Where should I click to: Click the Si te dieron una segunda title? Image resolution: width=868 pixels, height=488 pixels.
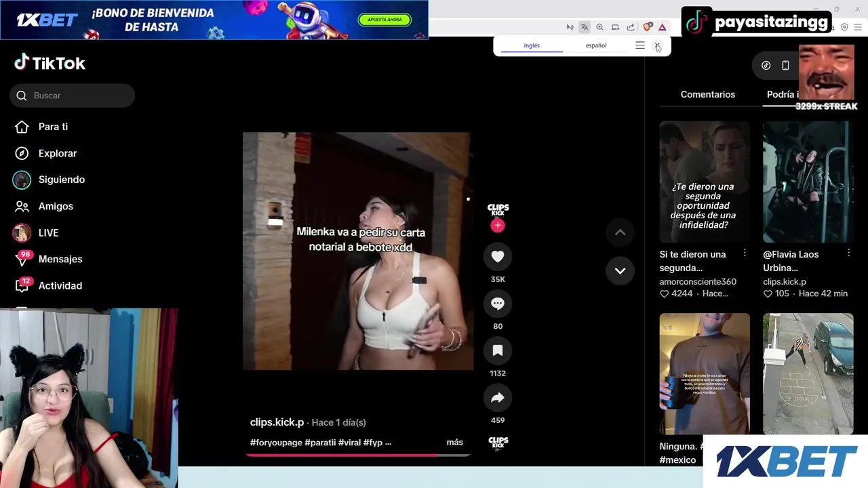pyautogui.click(x=692, y=261)
